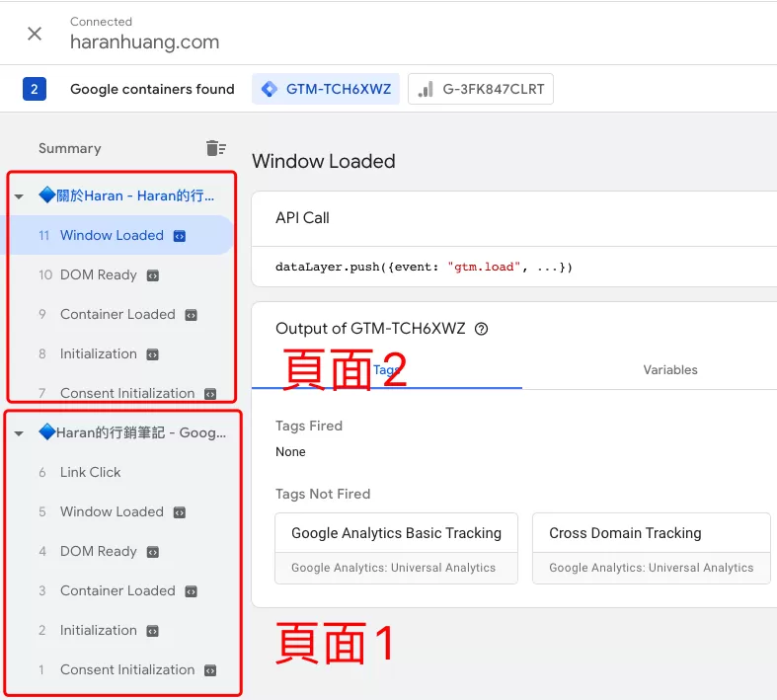The image size is (777, 700).
Task: Click the blue containers count badge
Action: click(35, 89)
